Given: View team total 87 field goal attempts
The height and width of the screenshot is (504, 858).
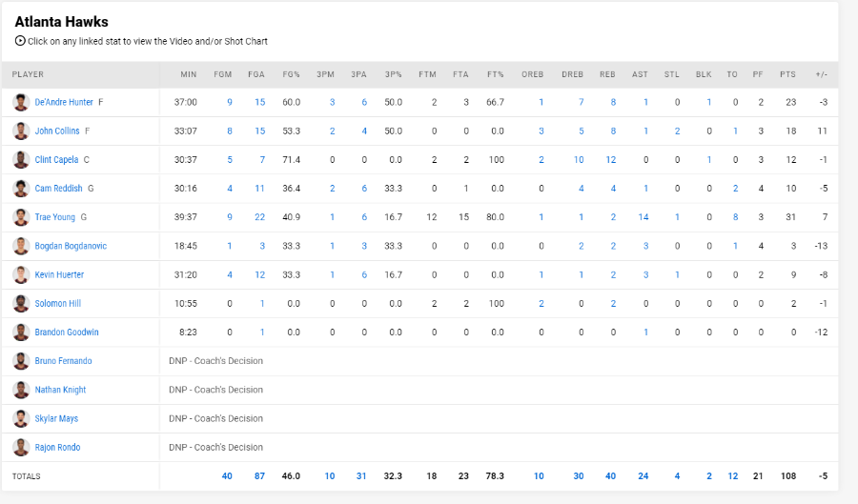Looking at the screenshot, I should click(259, 476).
